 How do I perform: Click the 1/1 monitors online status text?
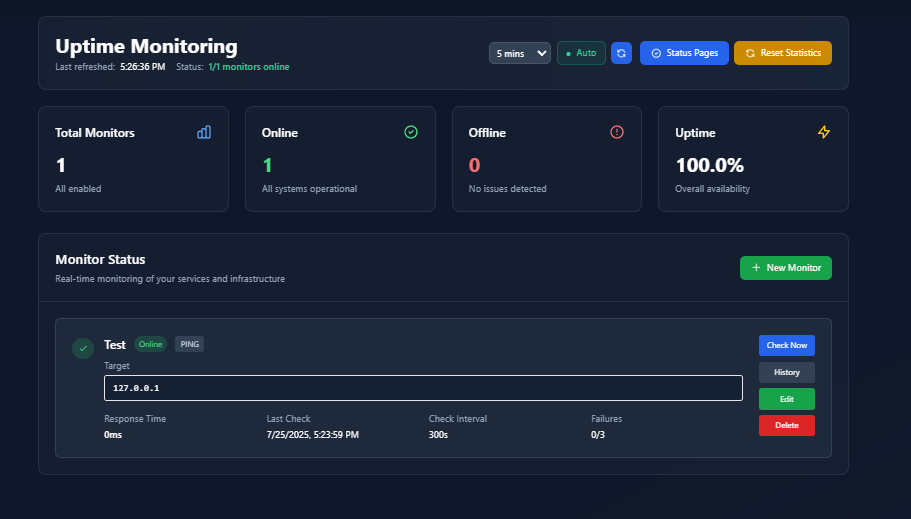(248, 67)
